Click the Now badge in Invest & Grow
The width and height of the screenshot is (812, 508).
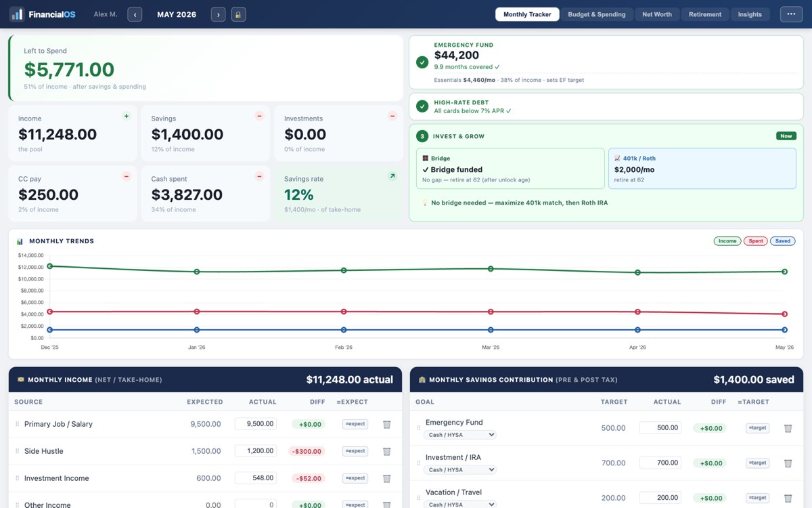[x=786, y=136]
